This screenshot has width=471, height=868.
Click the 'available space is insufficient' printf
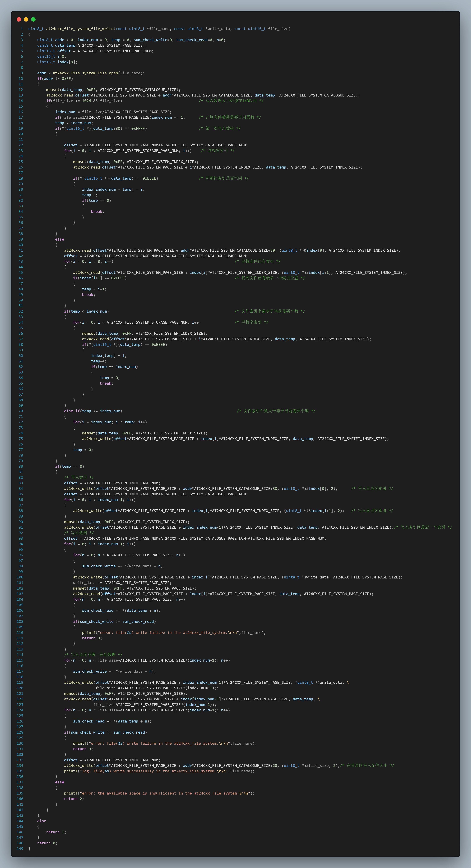pos(159,793)
